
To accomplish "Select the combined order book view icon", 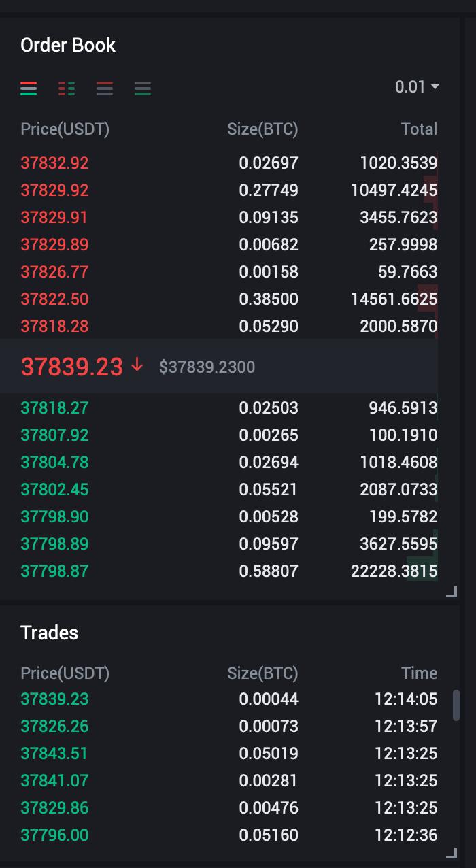I will coord(29,88).
